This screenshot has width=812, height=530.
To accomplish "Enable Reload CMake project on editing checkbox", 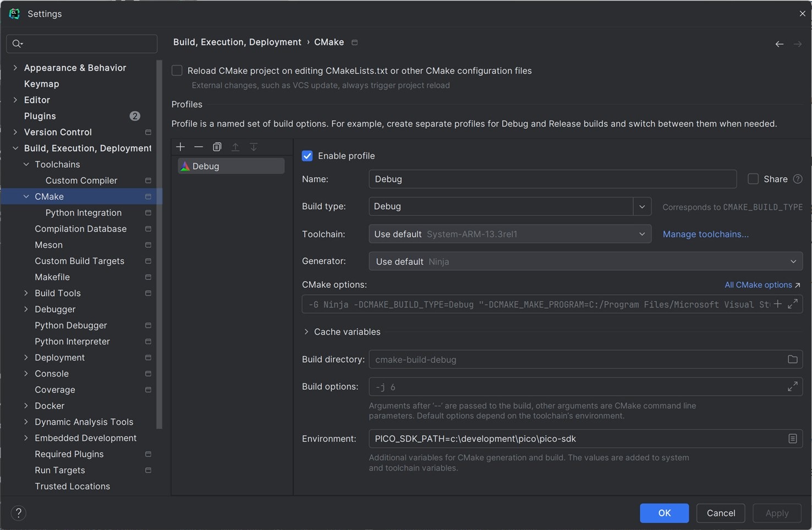I will (177, 70).
